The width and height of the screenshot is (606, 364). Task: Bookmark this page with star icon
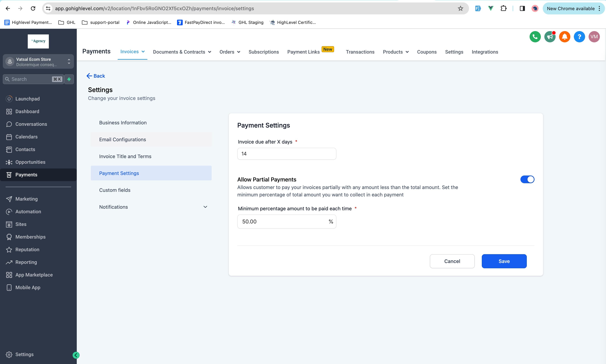tap(460, 9)
